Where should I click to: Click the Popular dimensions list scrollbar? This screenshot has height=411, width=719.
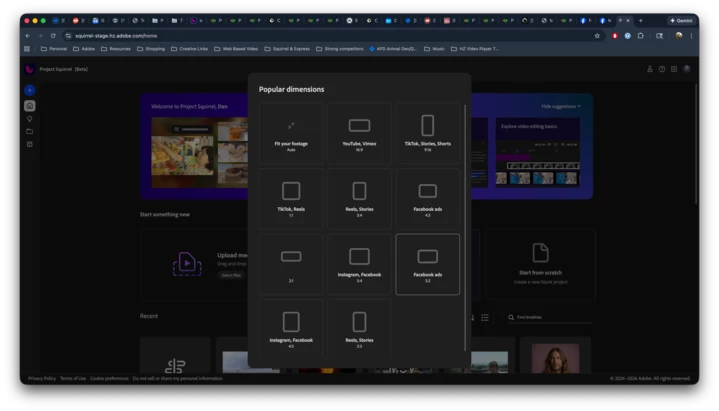[465, 228]
